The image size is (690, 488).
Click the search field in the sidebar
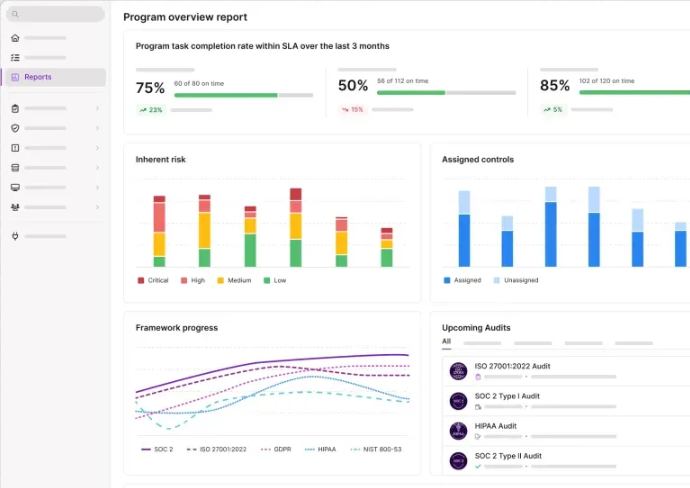click(x=55, y=14)
